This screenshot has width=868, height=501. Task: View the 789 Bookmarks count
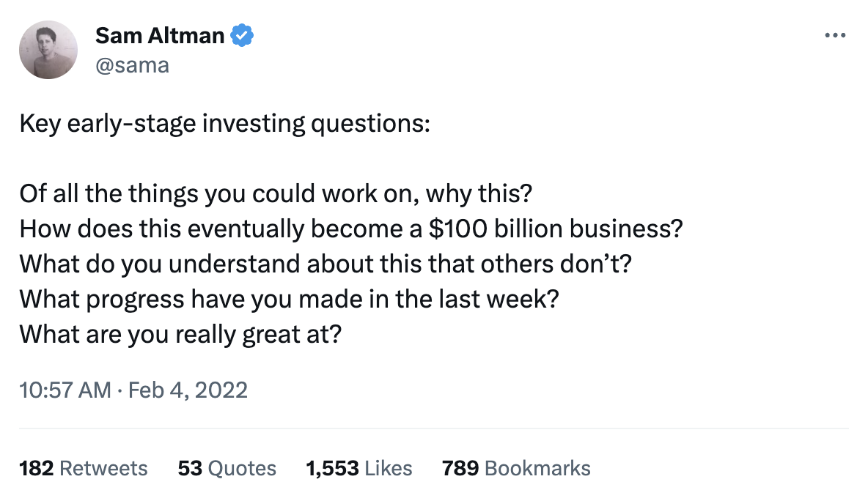(x=516, y=468)
